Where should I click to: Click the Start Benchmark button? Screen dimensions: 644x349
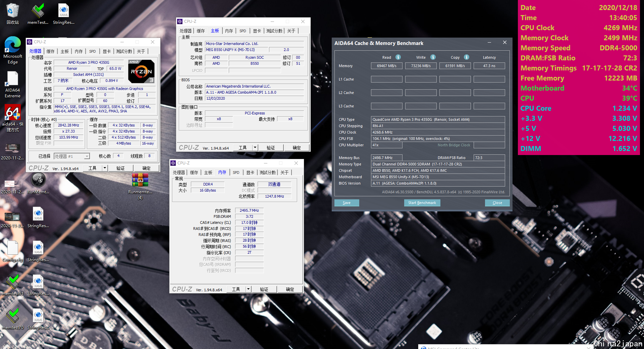coord(422,203)
